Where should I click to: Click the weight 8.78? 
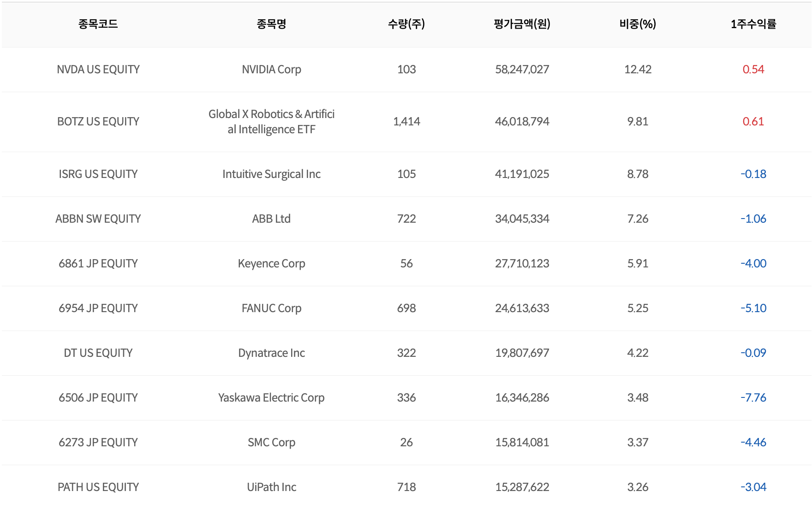click(638, 174)
